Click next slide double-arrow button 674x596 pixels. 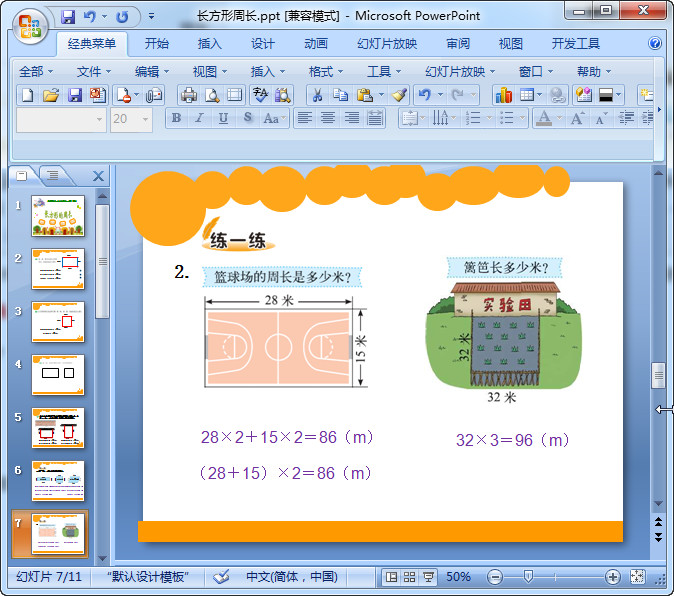tap(658, 536)
